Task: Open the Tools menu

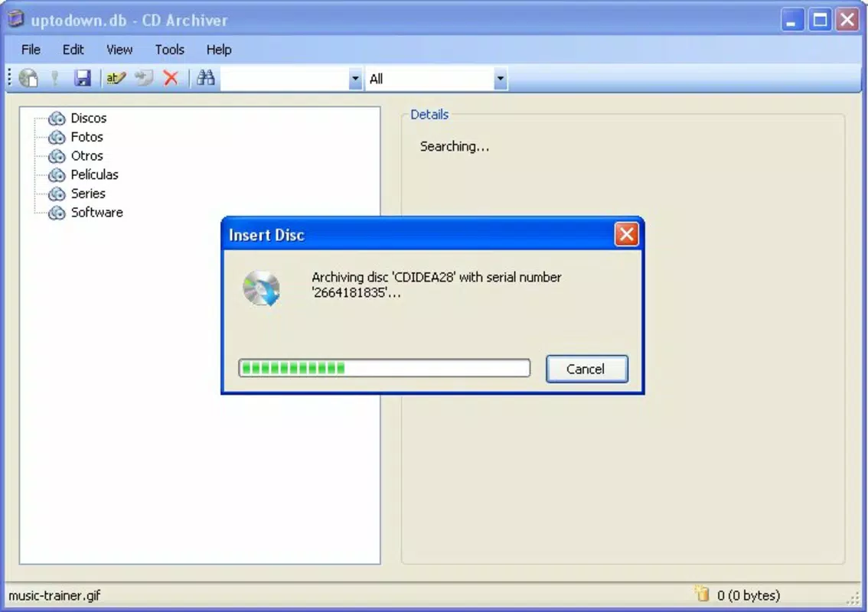Action: click(x=169, y=50)
